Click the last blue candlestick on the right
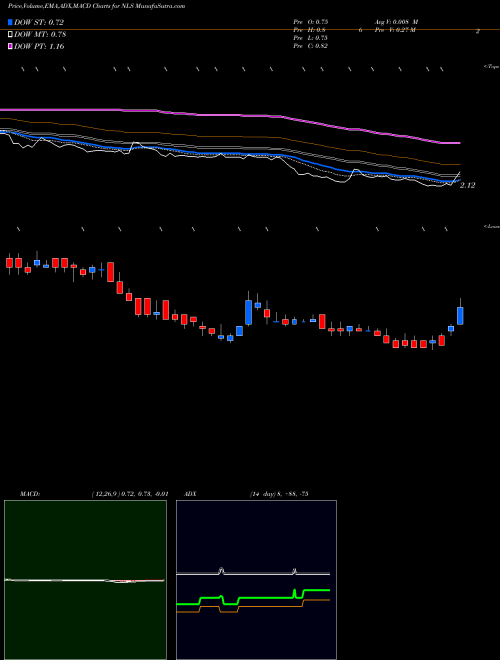The image size is (500, 660). [x=460, y=316]
